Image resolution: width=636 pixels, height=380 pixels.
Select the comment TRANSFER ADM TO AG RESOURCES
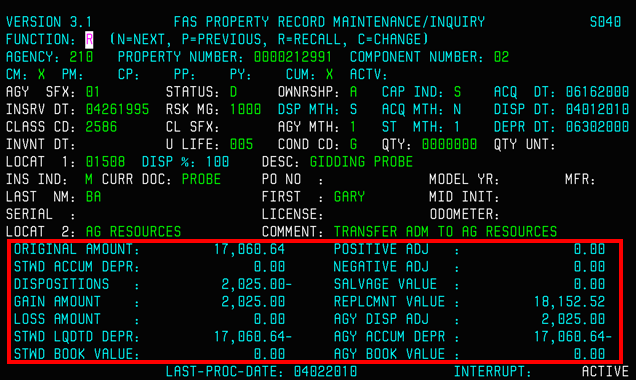click(x=445, y=232)
